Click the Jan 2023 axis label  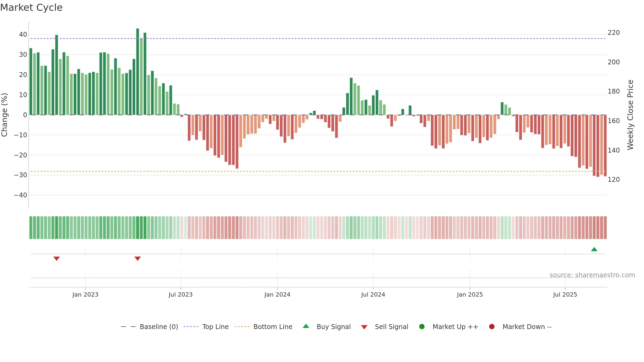click(85, 295)
